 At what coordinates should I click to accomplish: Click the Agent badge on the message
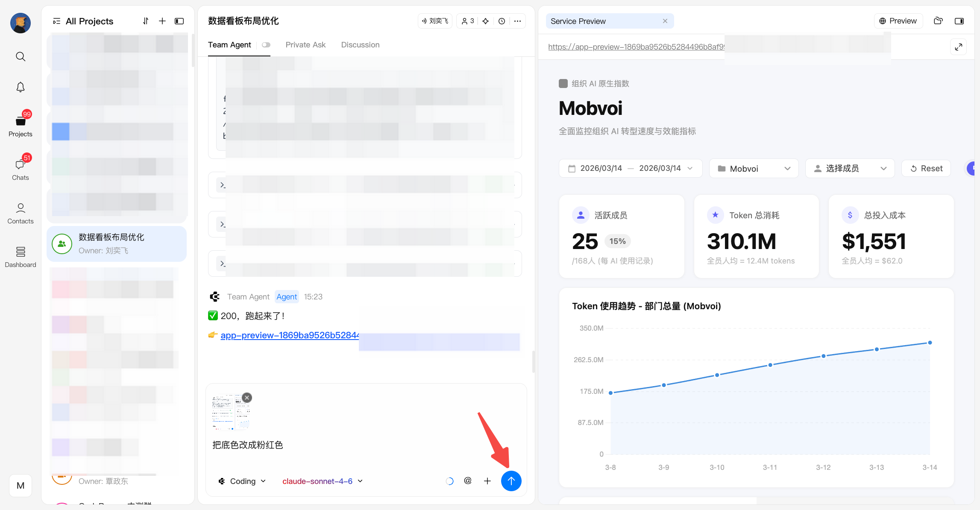pos(287,297)
